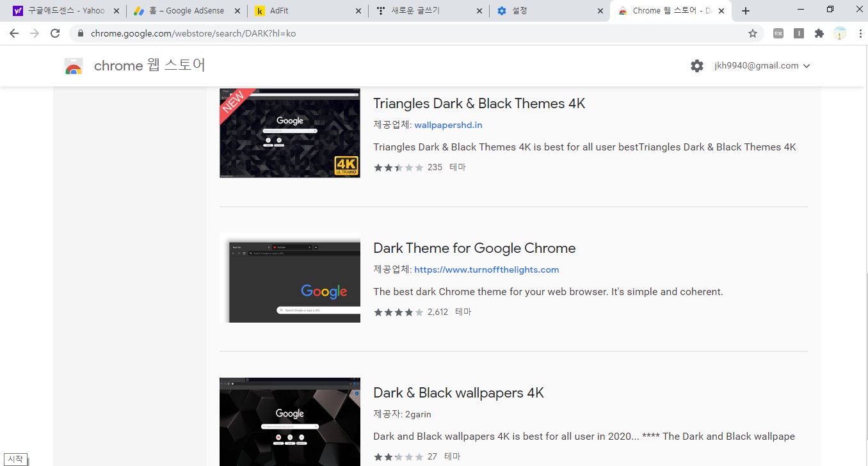
Task: Open Web Store settings gear
Action: [x=697, y=66]
